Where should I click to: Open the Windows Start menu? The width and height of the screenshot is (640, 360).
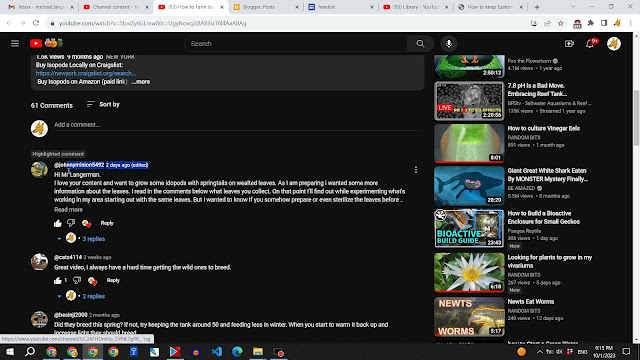9,351
